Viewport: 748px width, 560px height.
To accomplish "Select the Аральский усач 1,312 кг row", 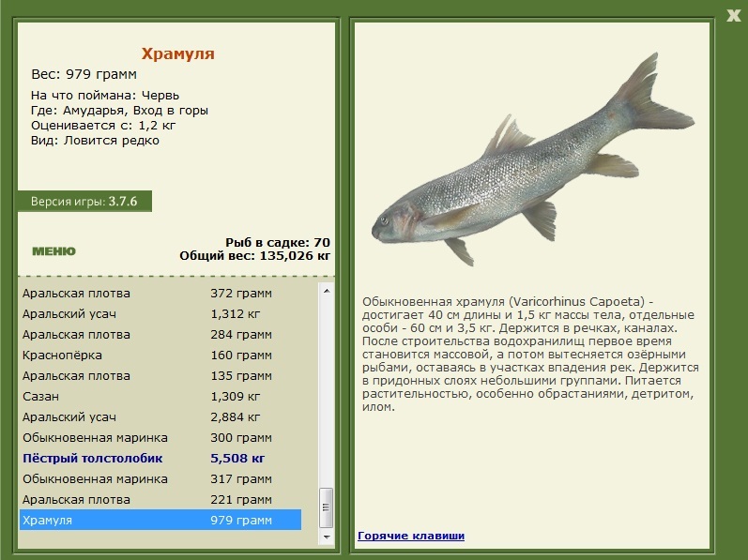I will 160,313.
